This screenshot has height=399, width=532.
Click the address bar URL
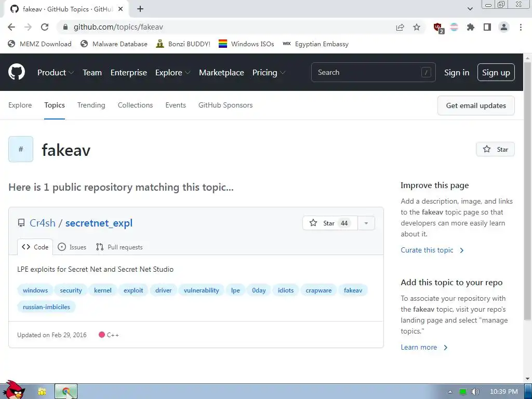tap(118, 27)
